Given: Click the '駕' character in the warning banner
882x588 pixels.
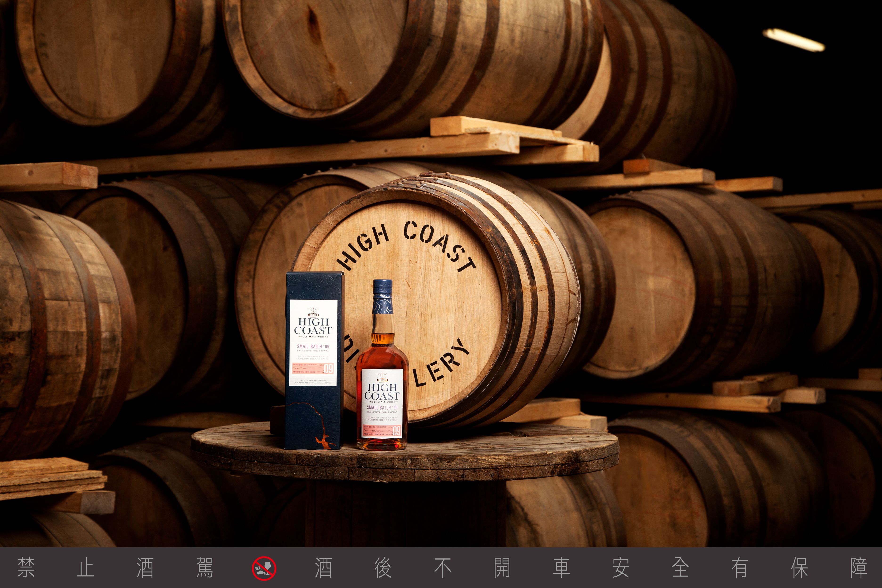Looking at the screenshot, I should click(204, 568).
